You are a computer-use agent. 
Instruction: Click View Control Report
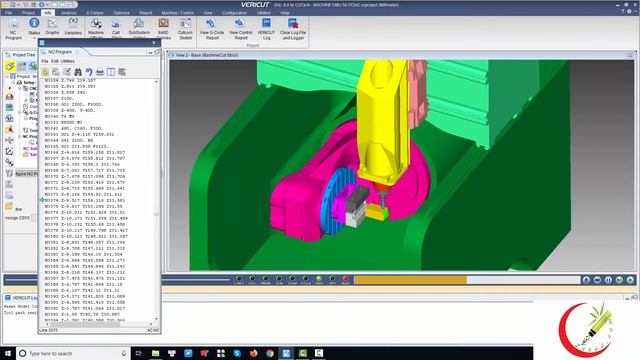click(x=241, y=29)
